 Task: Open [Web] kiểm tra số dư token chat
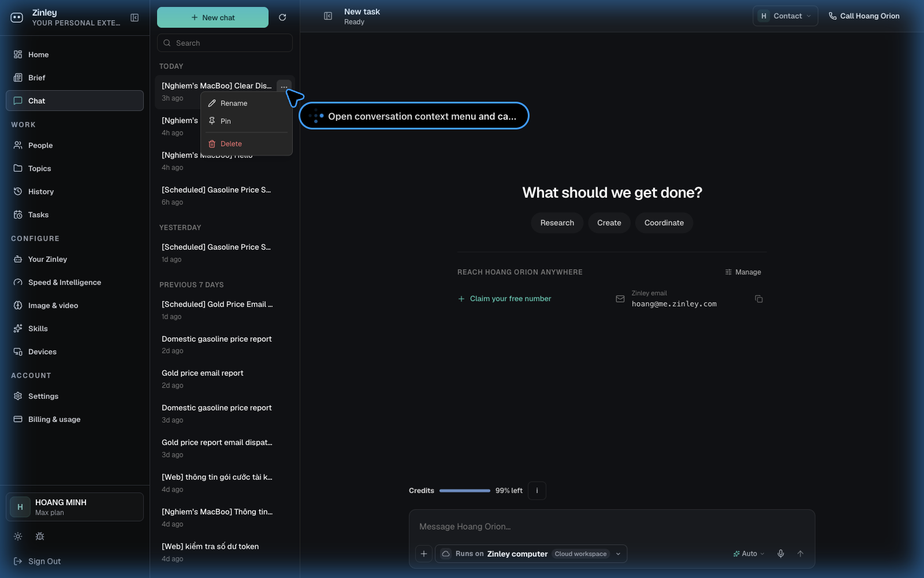click(225, 552)
